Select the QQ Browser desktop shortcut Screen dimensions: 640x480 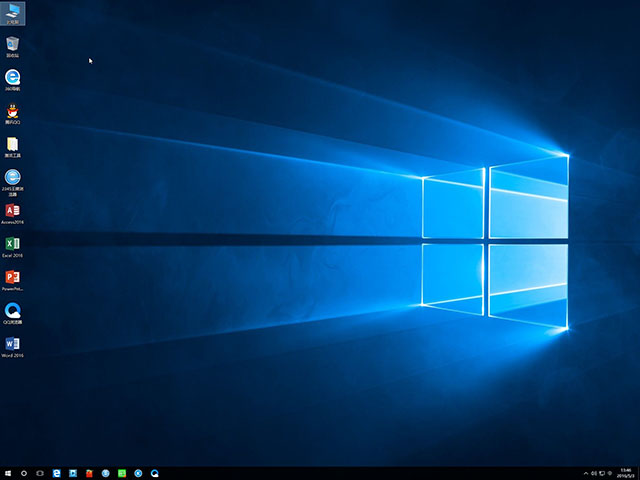coord(13,311)
